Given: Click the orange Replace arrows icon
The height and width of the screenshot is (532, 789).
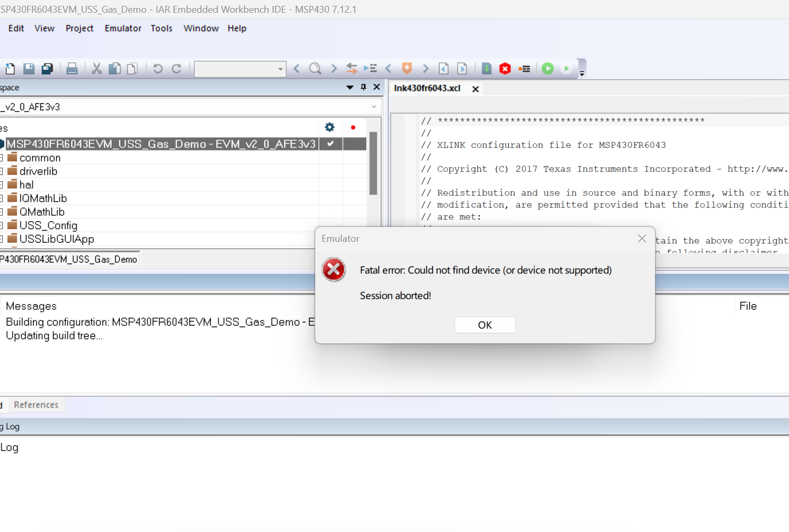Looking at the screenshot, I should pos(351,69).
